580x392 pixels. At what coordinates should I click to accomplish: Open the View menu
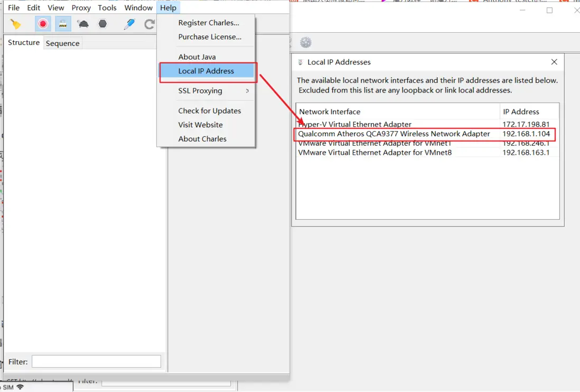click(x=56, y=8)
